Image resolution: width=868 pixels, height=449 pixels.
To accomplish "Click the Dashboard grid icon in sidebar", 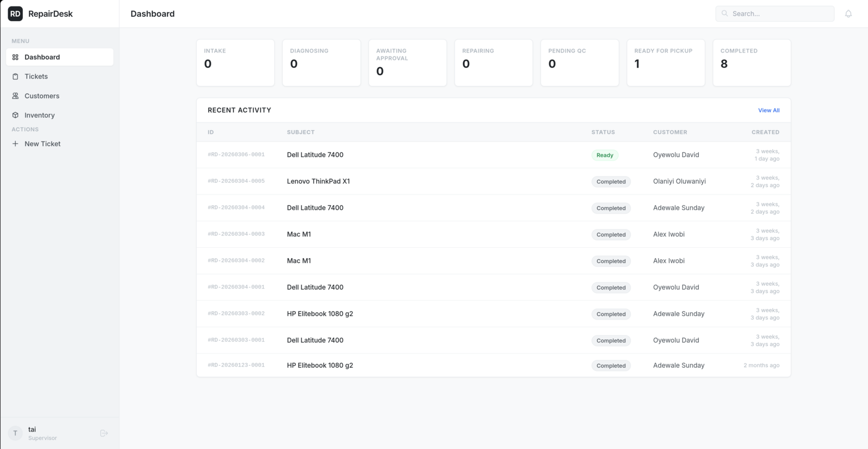I will [x=15, y=57].
